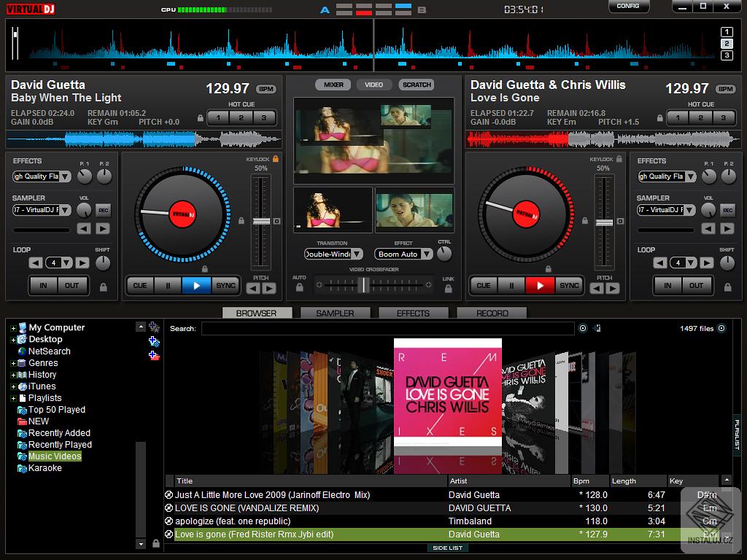Enable AUTO mode for the video crossfader
Viewport: 747px width, 560px height.
[298, 286]
